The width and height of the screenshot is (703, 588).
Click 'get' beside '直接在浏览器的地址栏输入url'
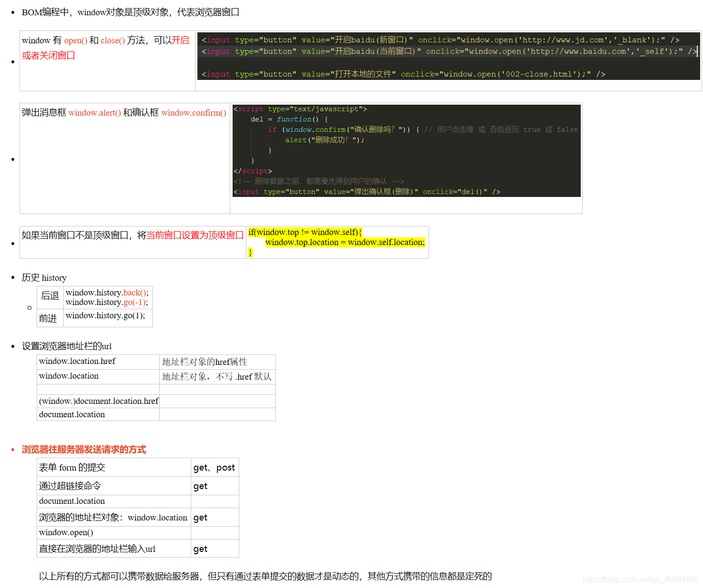coord(200,549)
